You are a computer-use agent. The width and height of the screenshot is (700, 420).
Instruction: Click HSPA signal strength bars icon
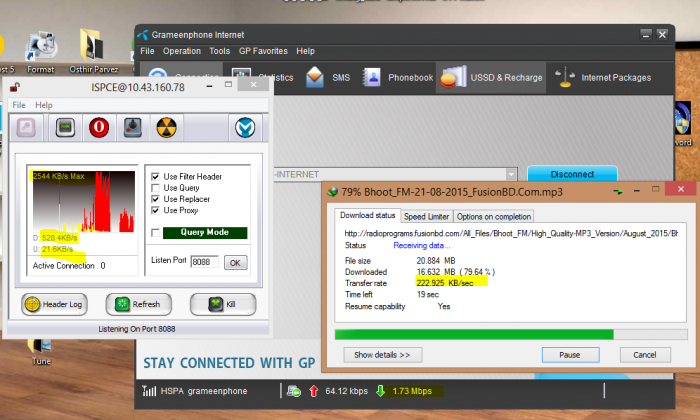click(149, 391)
